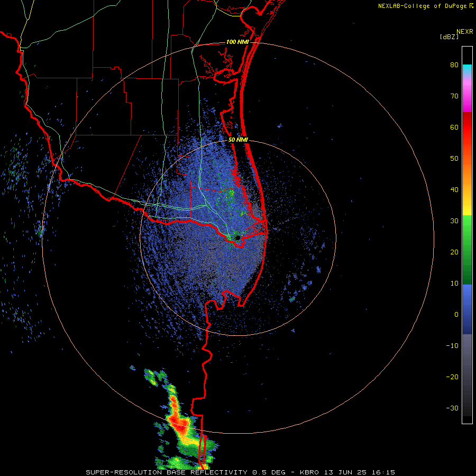The width and height of the screenshot is (476, 476).
Task: Click the NEXLAB-College of DuPage label
Action: point(422,6)
